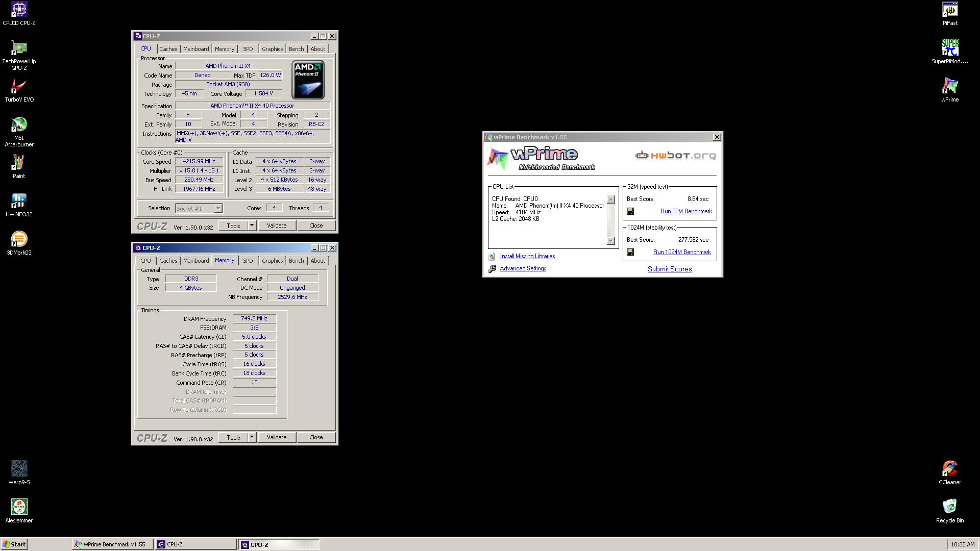Launch TurboV EVO desktop shortcut
The image size is (980, 551).
(19, 90)
